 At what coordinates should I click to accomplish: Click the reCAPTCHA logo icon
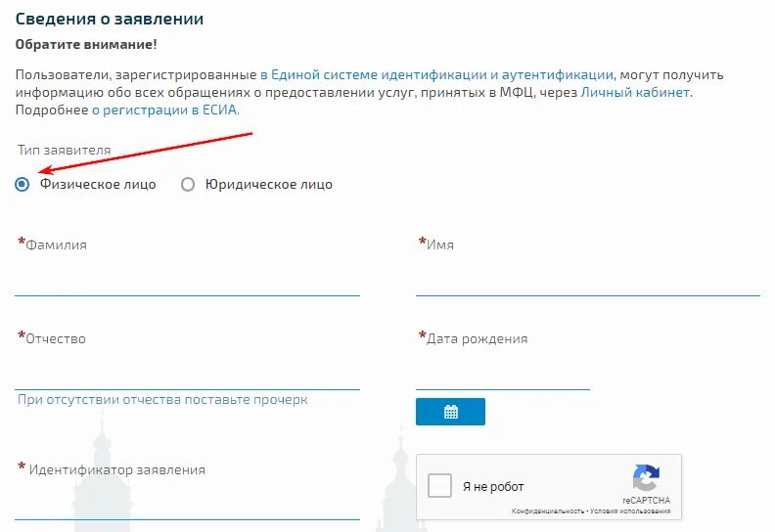pos(646,477)
